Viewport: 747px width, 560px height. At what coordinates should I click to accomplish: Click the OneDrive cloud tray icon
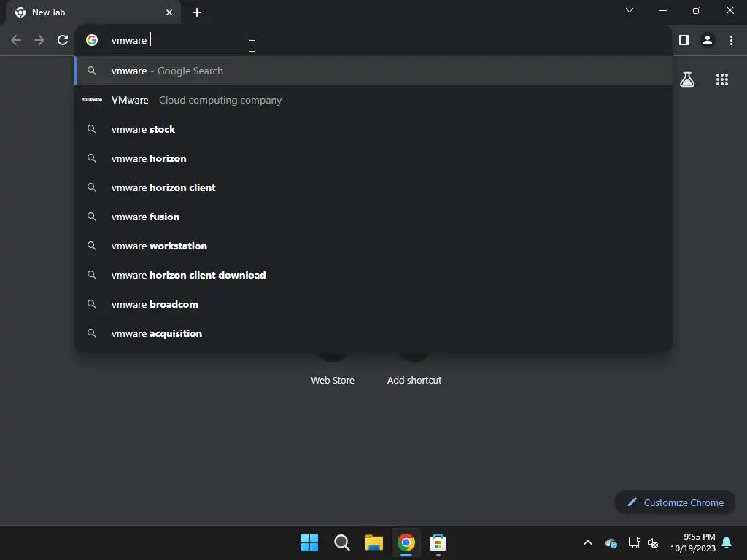pos(611,542)
